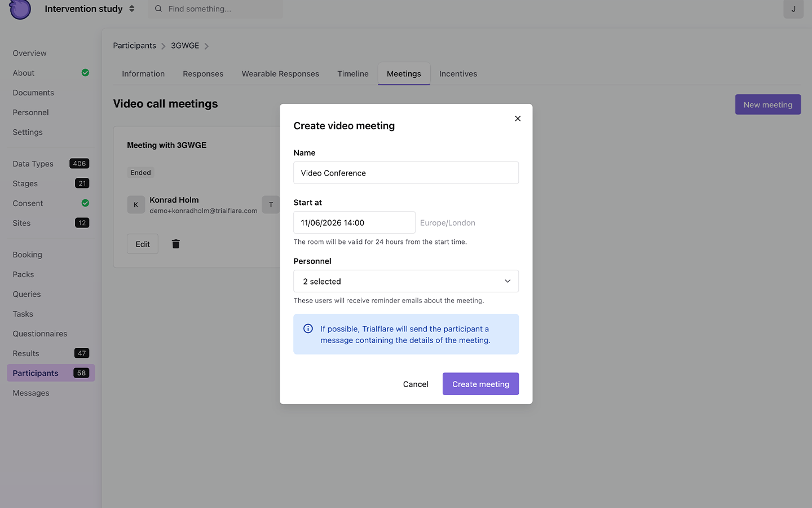Go to Participants breadcrumb link
Image resolution: width=812 pixels, height=508 pixels.
[134, 46]
